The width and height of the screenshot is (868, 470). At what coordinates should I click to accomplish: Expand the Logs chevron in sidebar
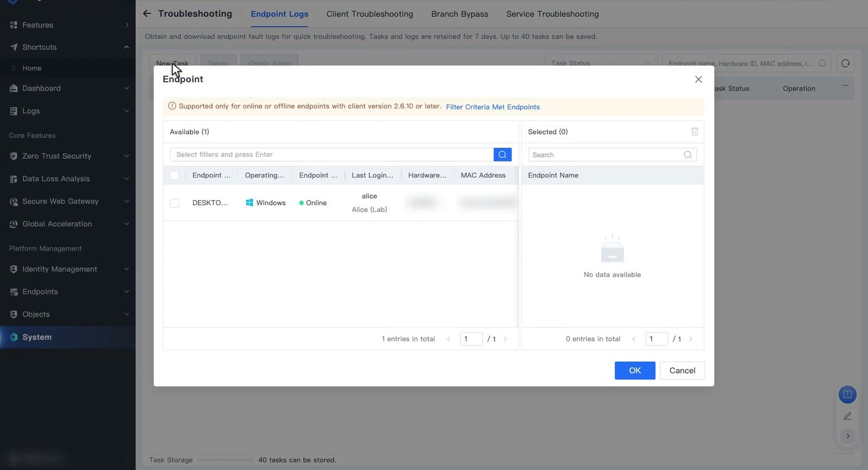click(x=126, y=111)
